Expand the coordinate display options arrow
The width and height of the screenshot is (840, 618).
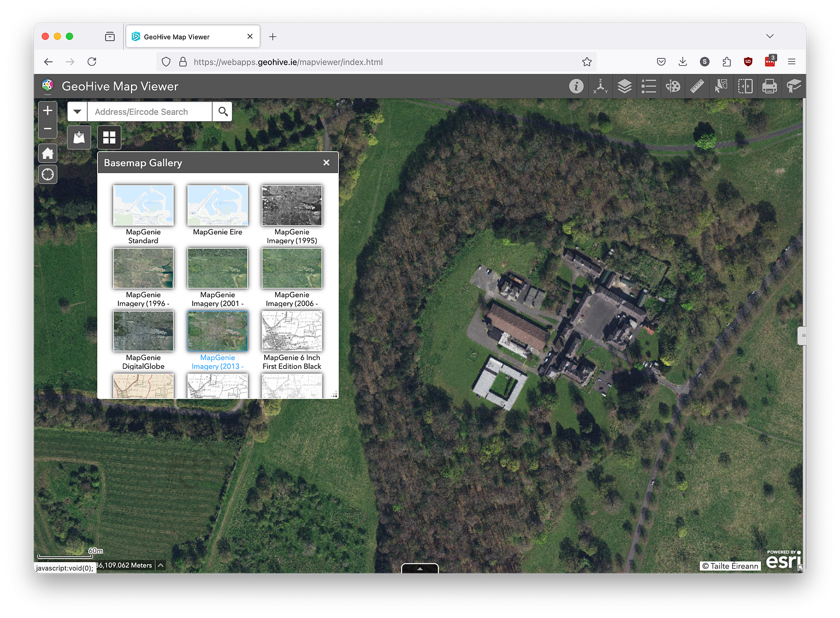pos(160,565)
